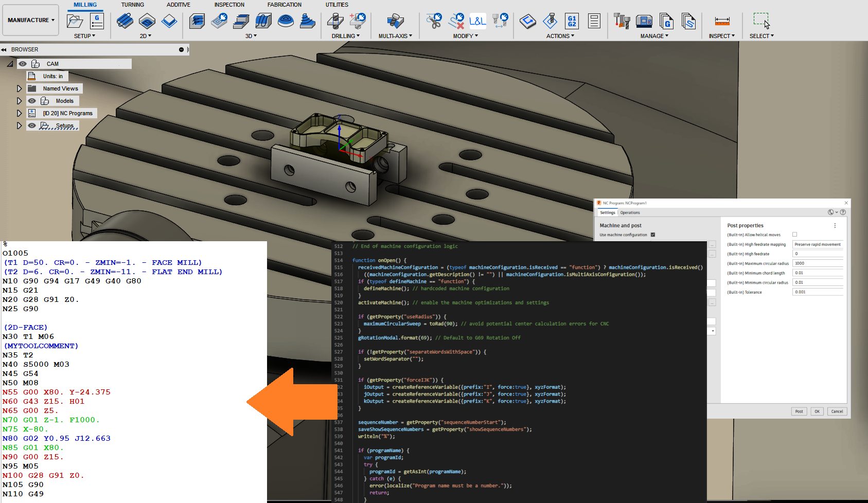Click the G1 G2 Post Process icon
Viewport: 868px width, 503px height.
coord(572,21)
